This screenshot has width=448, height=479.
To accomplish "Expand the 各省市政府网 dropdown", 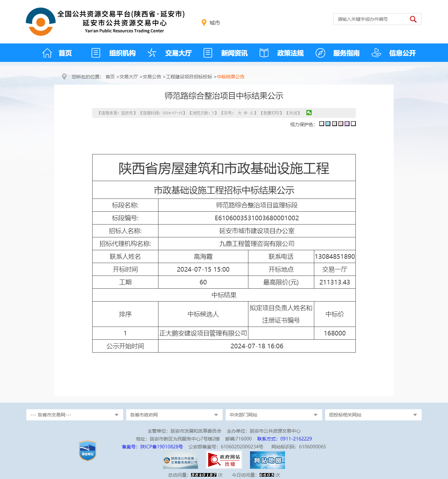I will [x=174, y=415].
